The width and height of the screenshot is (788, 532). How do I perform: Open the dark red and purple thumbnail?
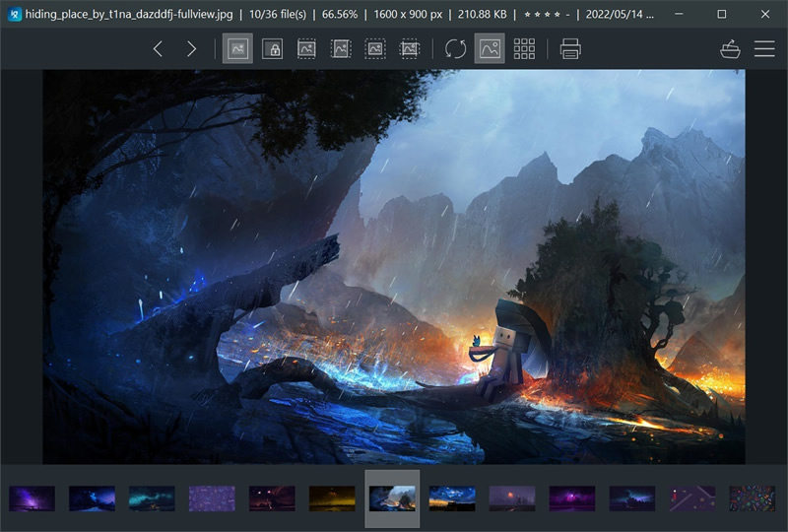(x=272, y=499)
